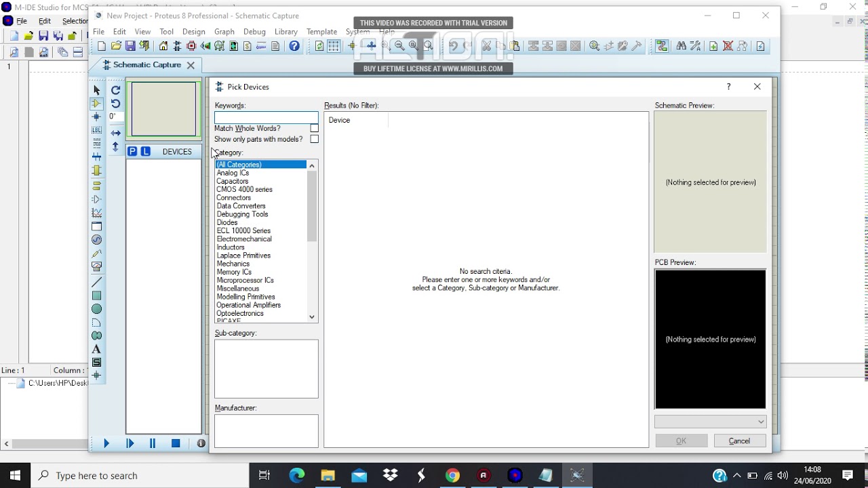Click the Zoom Out magnifier icon
The image size is (868, 488).
point(399,46)
